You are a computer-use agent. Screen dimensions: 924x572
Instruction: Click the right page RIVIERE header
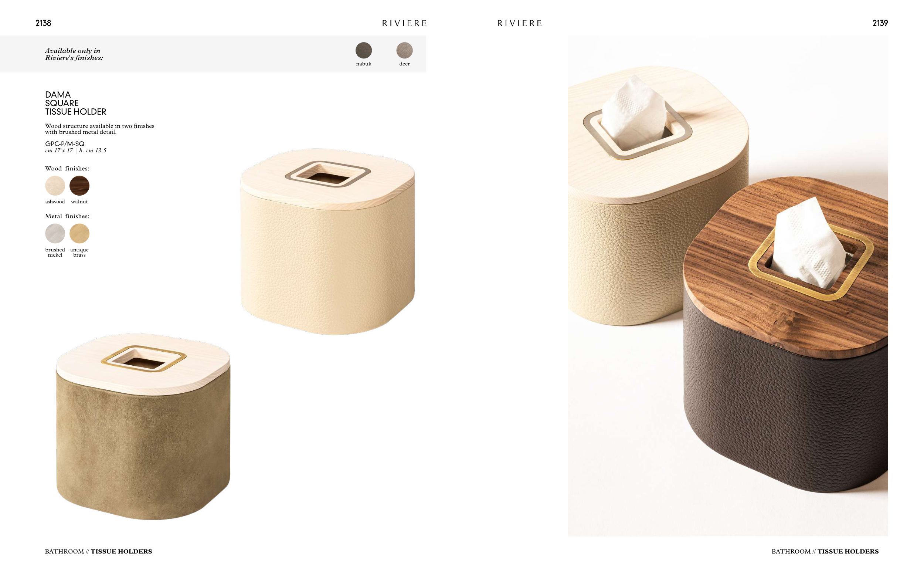click(519, 23)
